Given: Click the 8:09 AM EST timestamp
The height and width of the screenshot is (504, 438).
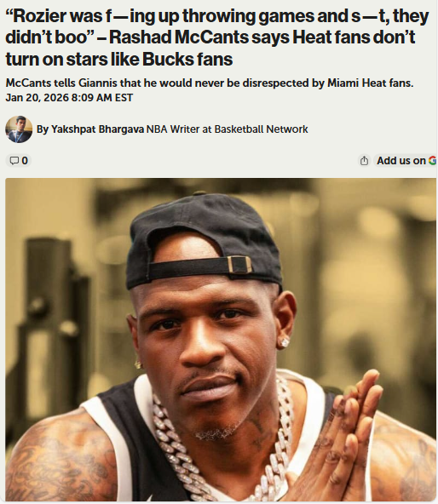Looking at the screenshot, I should point(102,98).
